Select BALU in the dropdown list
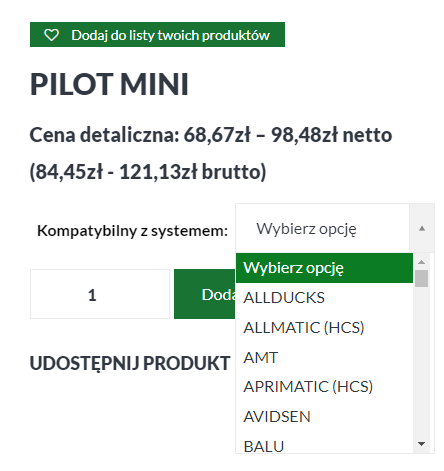The height and width of the screenshot is (471, 444). point(324,443)
